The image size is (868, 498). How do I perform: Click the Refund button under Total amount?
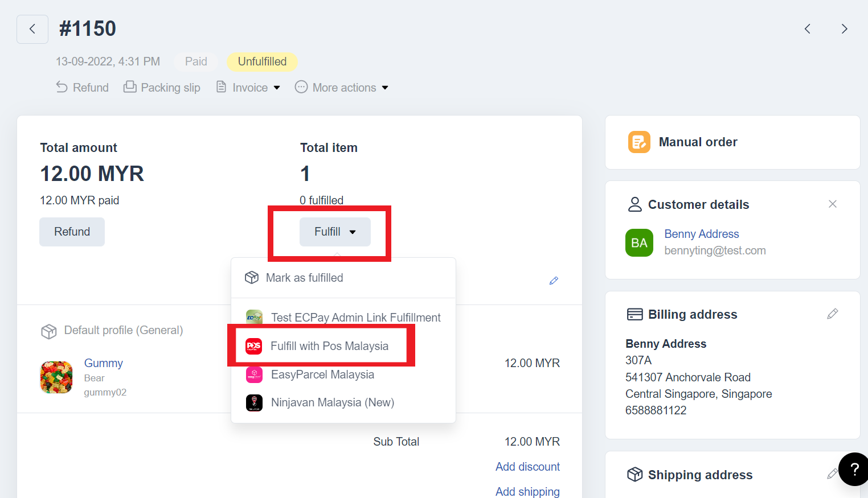[x=72, y=232]
